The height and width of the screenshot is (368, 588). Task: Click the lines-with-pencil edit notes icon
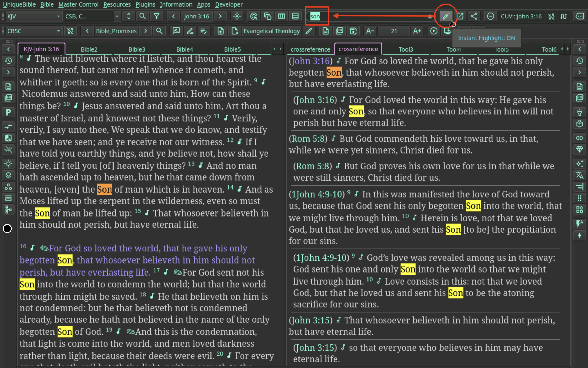coord(204,31)
